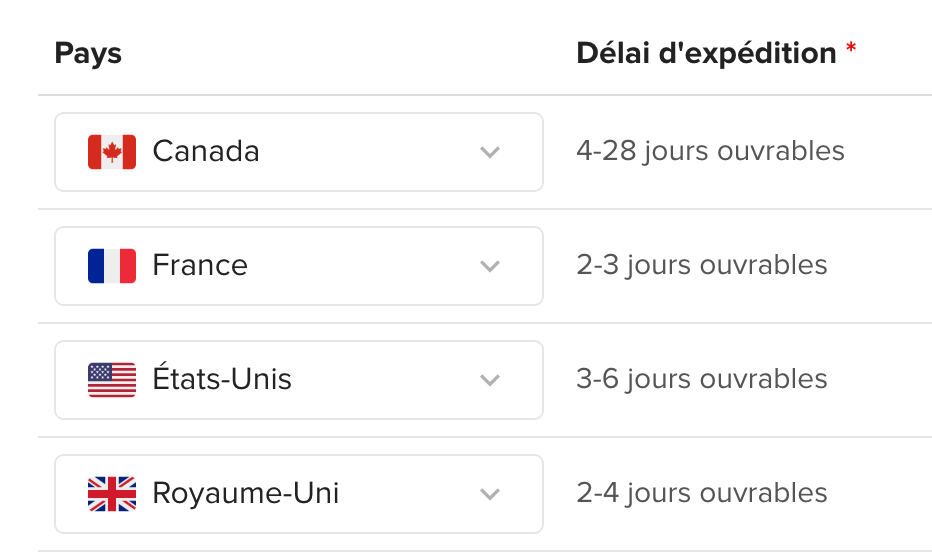Open the Royaume-Uni dropdown chevron
Screen dimensions: 932x560
coord(489,494)
